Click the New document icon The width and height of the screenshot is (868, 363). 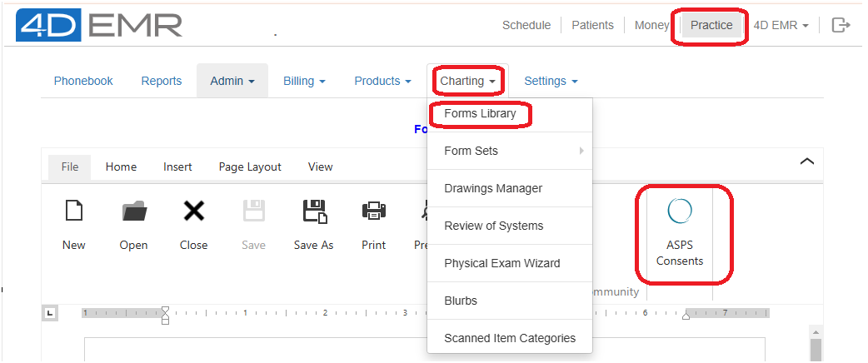(x=73, y=211)
